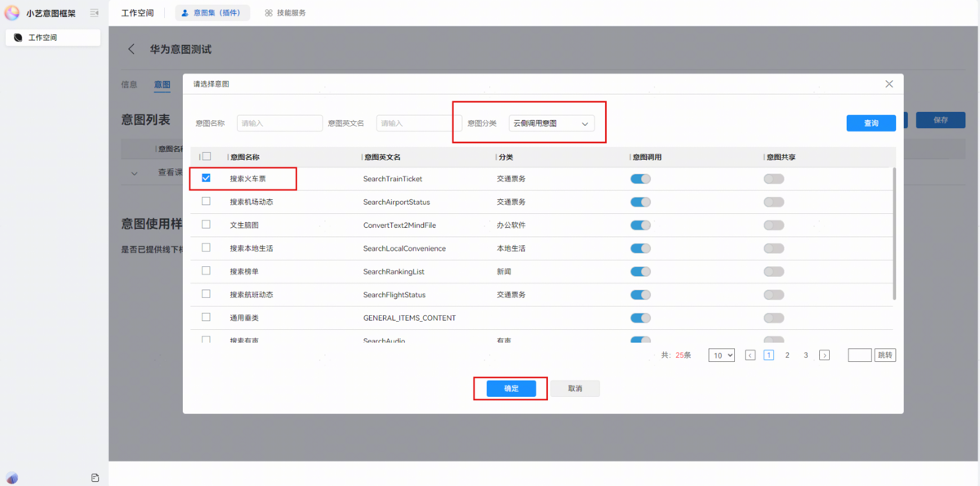Viewport: 980px width, 486px height.
Task: Select the 信息 tab
Action: [x=129, y=84]
